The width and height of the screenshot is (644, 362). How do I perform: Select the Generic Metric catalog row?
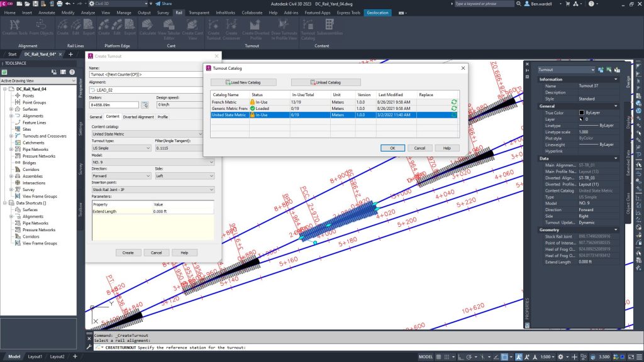click(x=230, y=109)
